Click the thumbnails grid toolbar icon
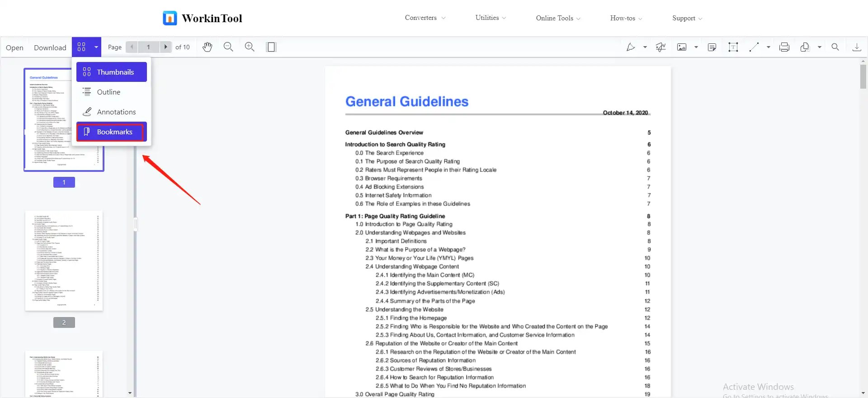The image size is (868, 398). (81, 47)
